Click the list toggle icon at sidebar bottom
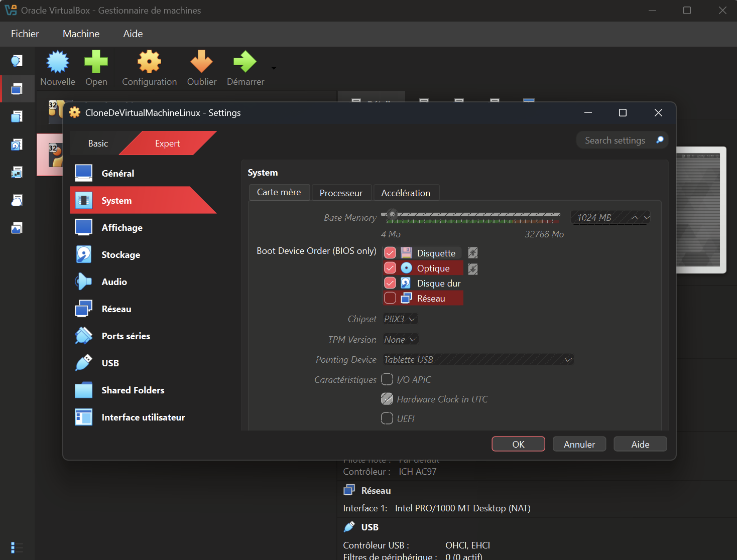 (x=17, y=547)
